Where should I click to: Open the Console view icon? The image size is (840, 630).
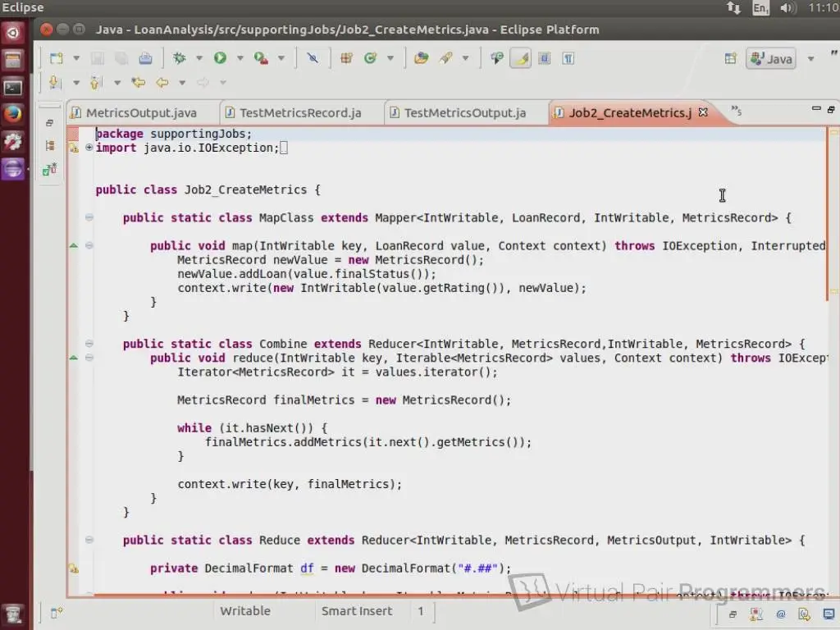(829, 614)
